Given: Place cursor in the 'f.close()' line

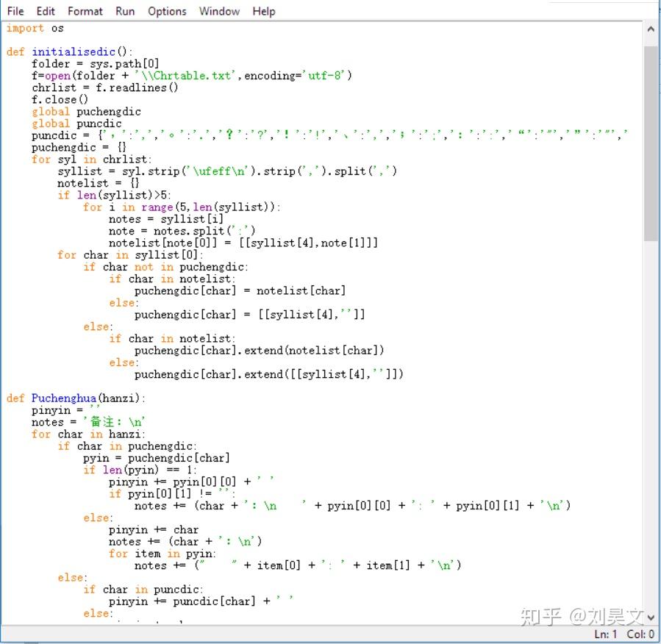Looking at the screenshot, I should pos(60,100).
